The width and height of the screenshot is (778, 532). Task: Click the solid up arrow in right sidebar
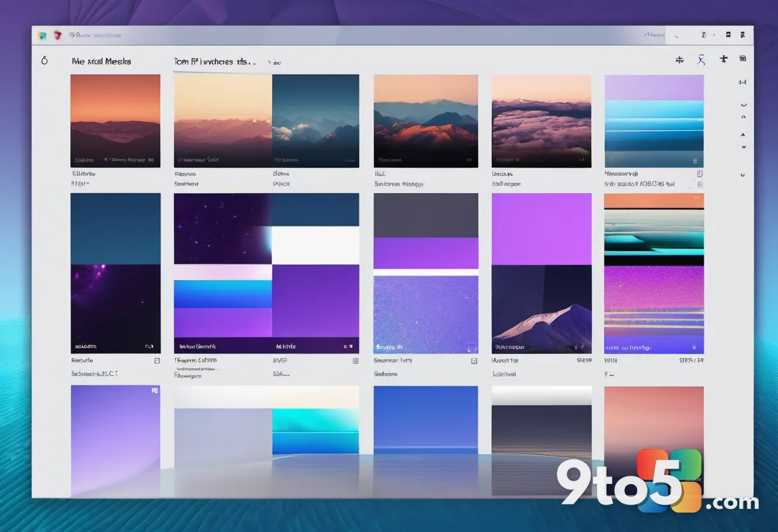coord(743,134)
